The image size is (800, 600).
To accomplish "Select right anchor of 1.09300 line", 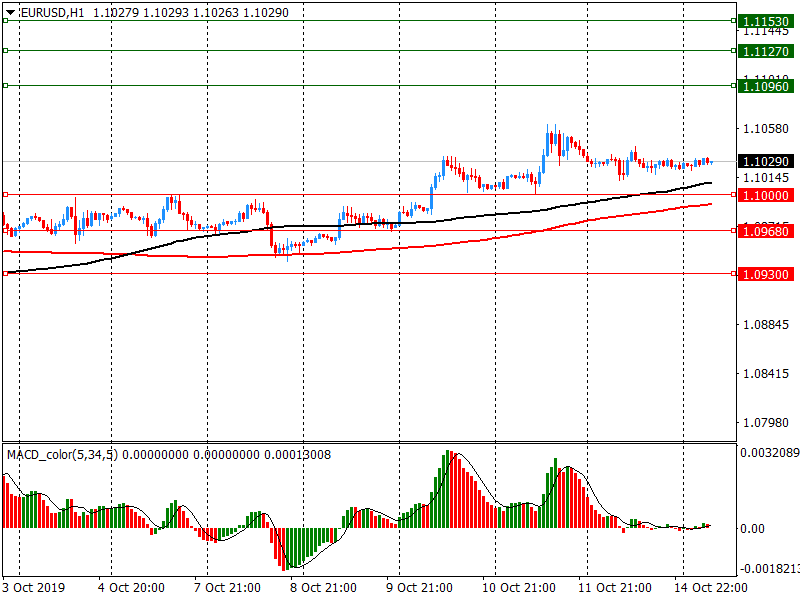I will point(734,273).
